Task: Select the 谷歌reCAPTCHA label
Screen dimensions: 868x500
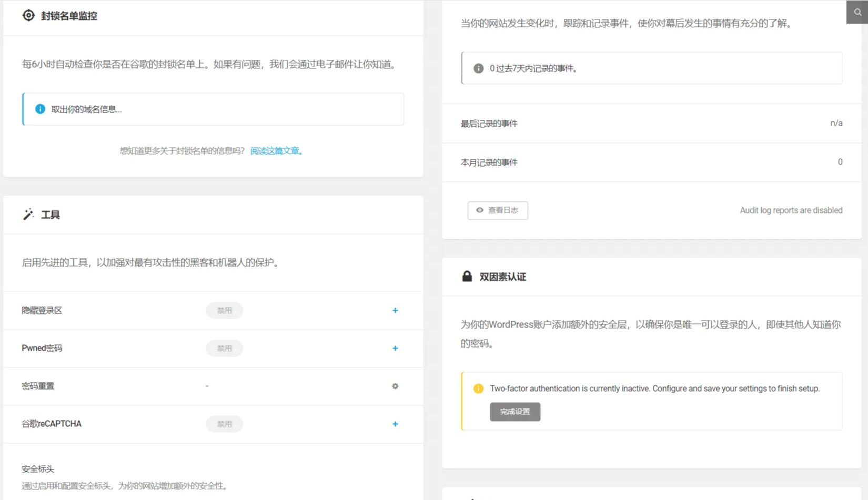Action: tap(52, 424)
